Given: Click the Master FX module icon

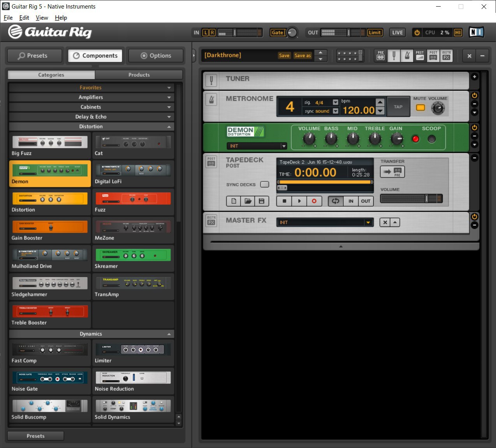Looking at the screenshot, I should coord(211,220).
